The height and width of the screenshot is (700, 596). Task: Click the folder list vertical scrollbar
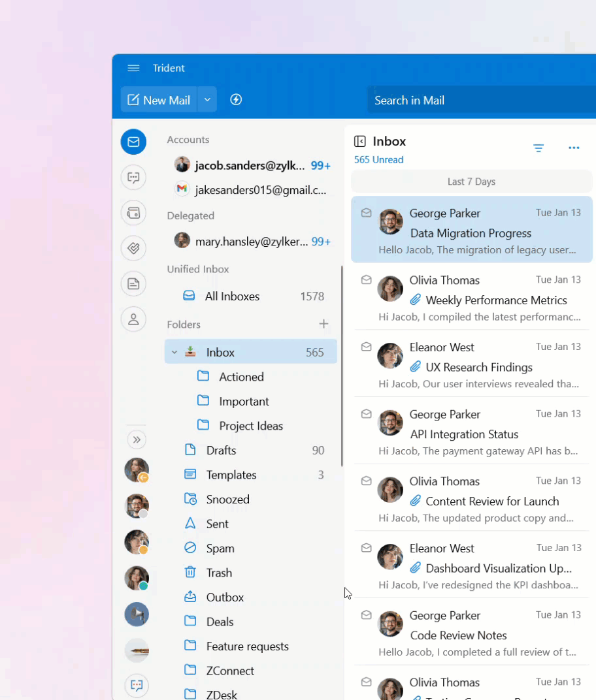point(342,366)
